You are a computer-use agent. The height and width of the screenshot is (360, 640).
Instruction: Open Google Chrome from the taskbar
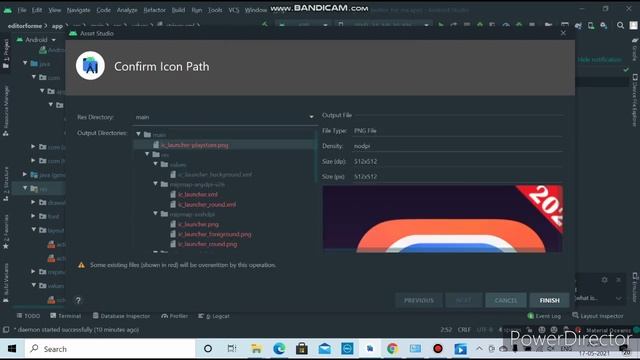click(x=392, y=349)
